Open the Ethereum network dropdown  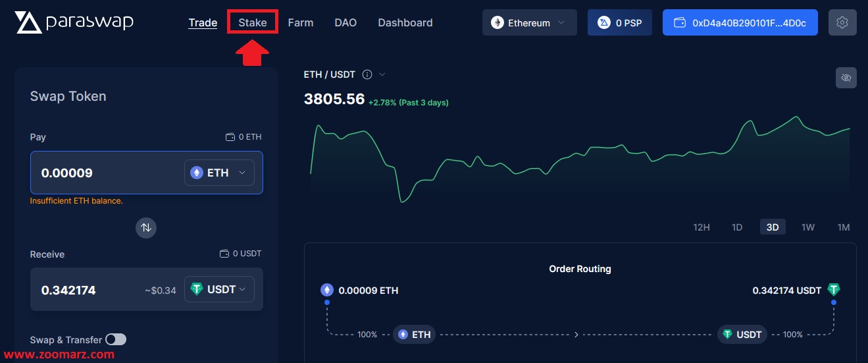530,22
